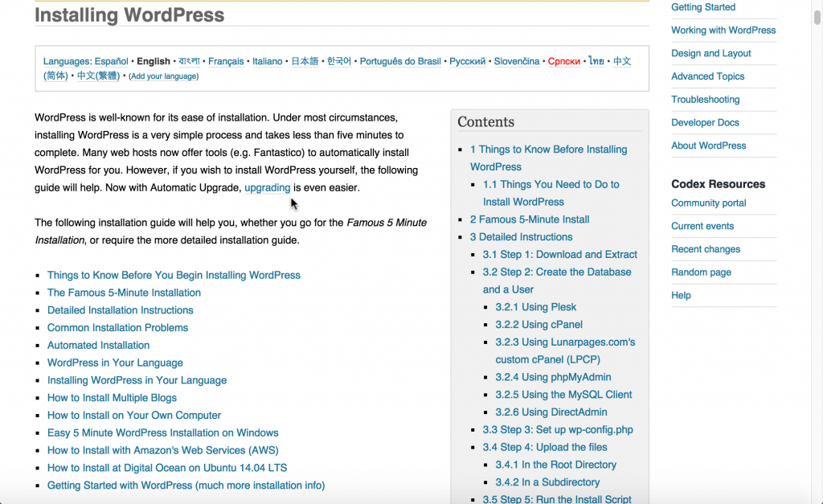Jump to 1.1 Things You Need to Do

(551, 193)
